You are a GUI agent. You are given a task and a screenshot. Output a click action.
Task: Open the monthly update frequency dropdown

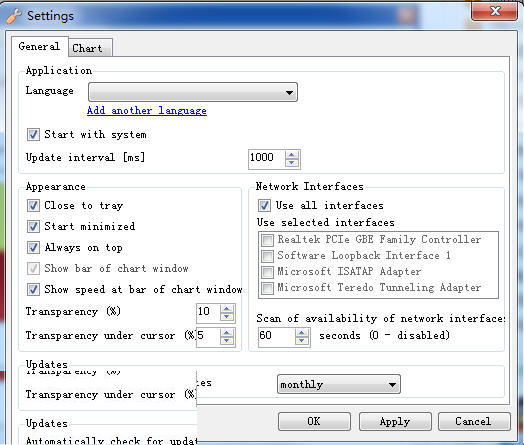pos(339,385)
